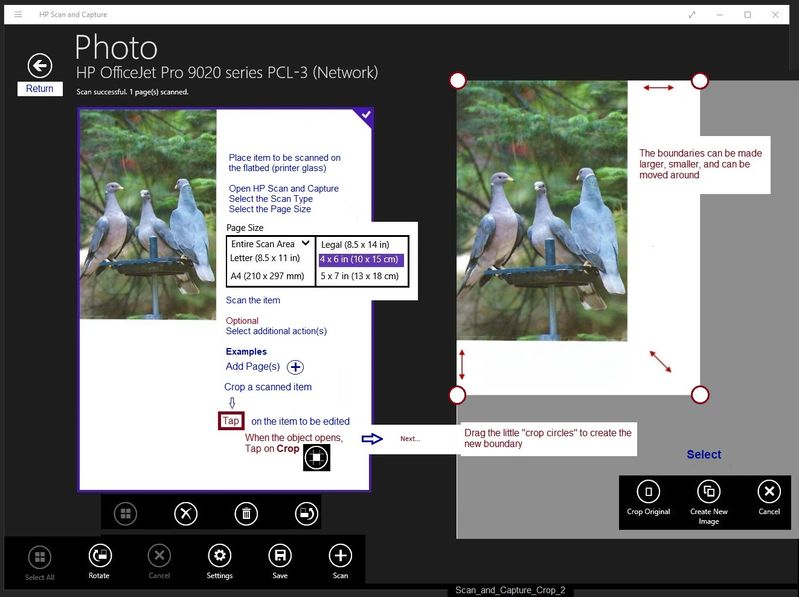Expand the Entire Scan Area page size dropdown
The width and height of the screenshot is (799, 597).
pos(270,244)
